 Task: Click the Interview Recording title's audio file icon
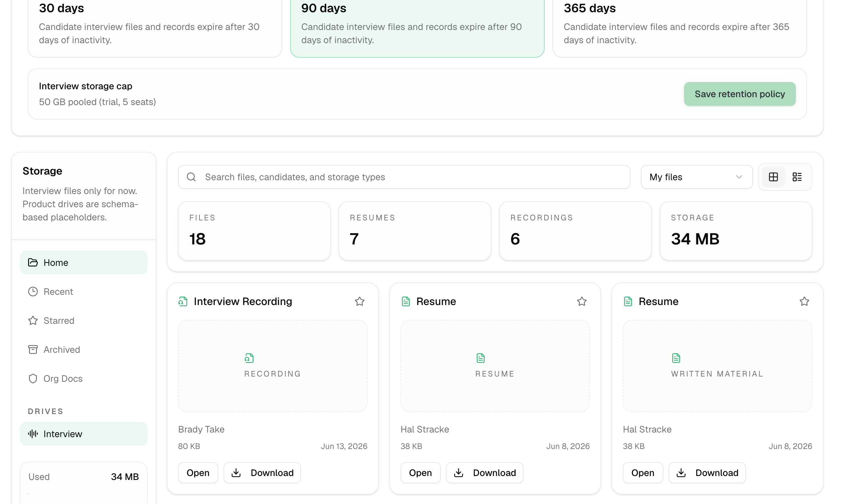[183, 301]
